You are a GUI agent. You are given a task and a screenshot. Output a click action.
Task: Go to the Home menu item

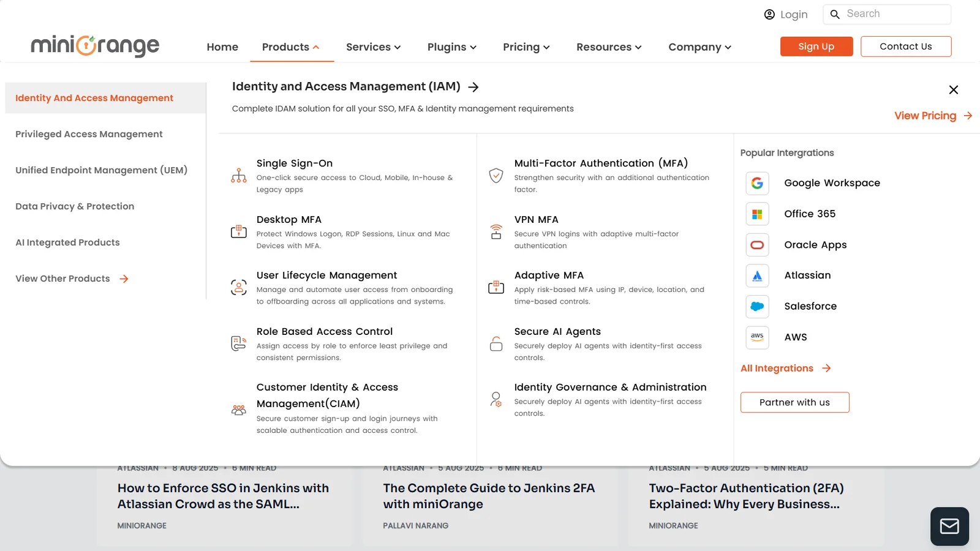222,47
